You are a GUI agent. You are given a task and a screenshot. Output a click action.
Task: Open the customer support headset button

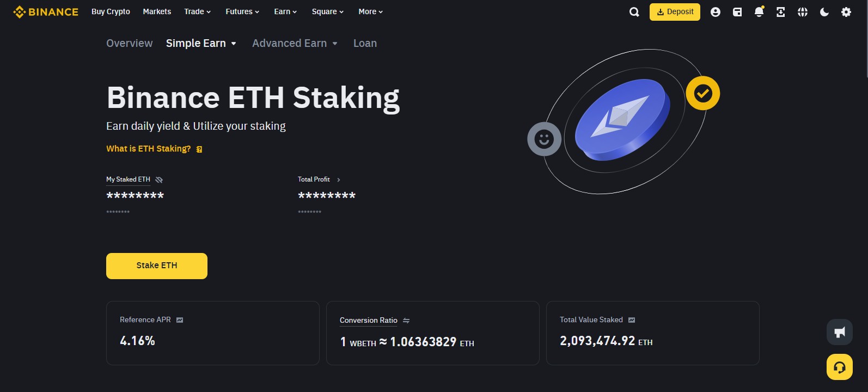(x=840, y=367)
